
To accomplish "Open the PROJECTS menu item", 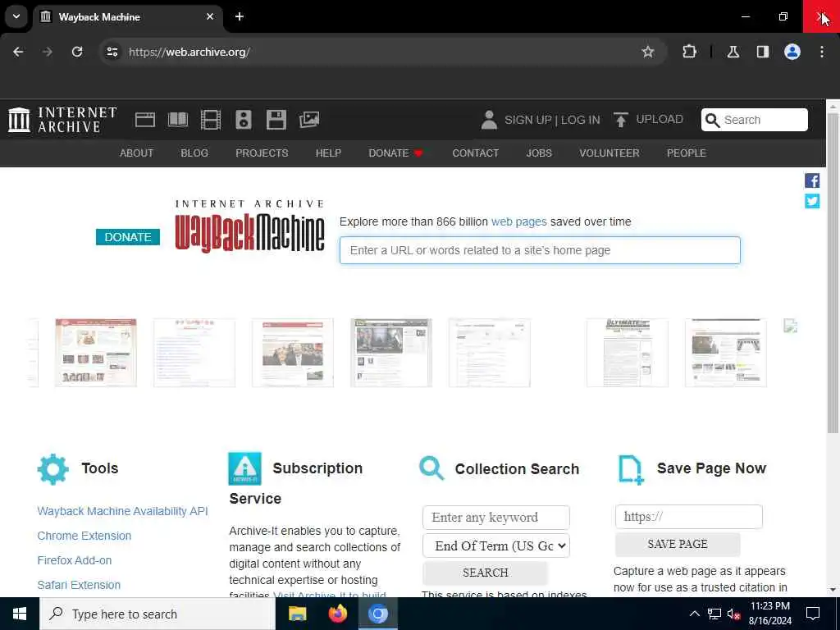I will [262, 153].
